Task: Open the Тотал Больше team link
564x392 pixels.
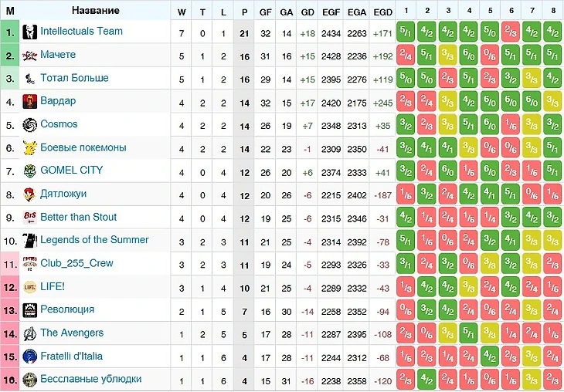Action: [74, 78]
